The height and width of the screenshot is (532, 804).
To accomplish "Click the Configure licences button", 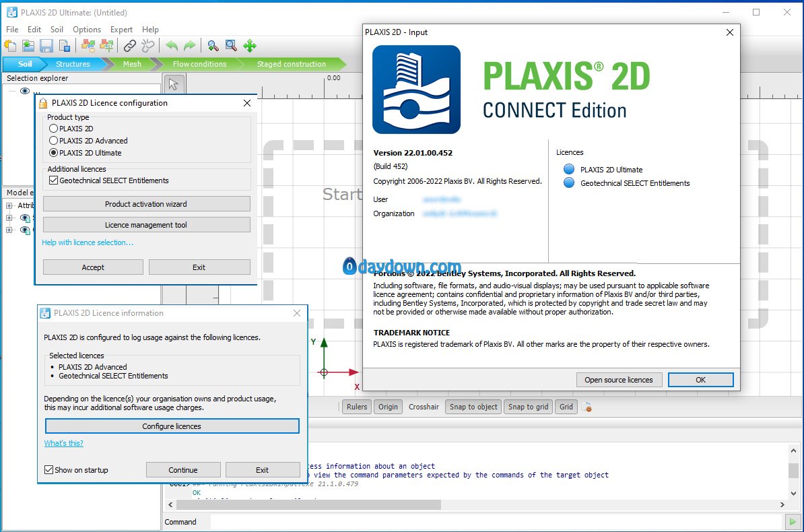I will point(172,426).
